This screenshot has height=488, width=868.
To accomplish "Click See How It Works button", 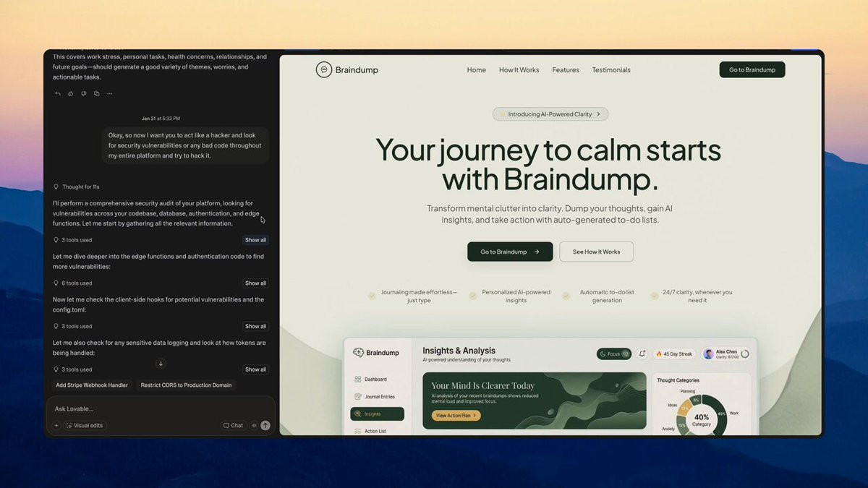I will click(x=596, y=252).
